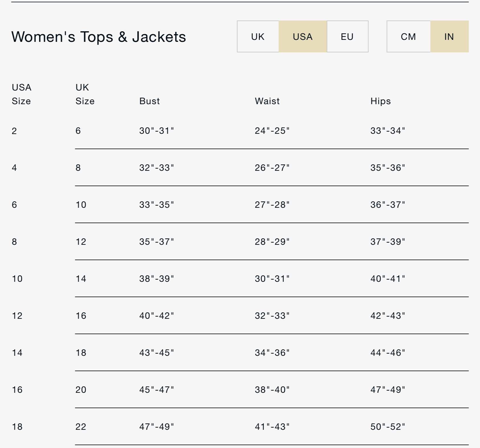Switch size region to UK button
480x448 pixels.
(258, 36)
